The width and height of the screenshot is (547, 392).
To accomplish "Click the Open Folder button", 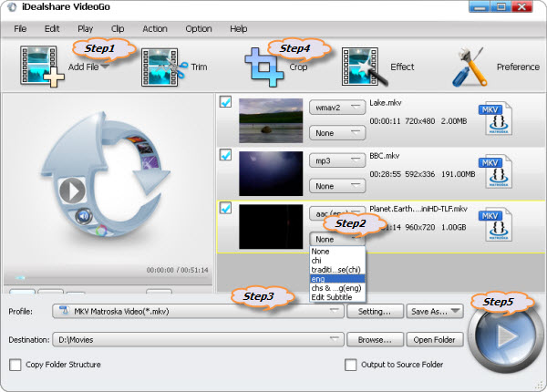I will [x=435, y=340].
